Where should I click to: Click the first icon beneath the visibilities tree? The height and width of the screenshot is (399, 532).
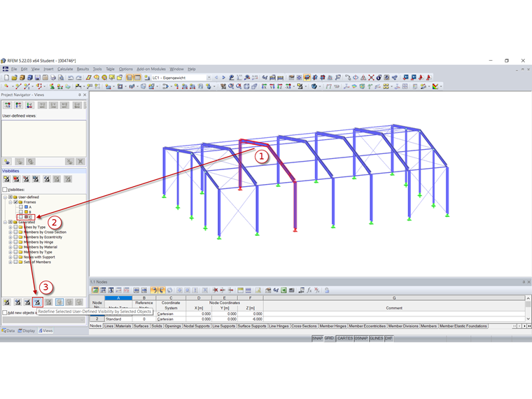7,302
